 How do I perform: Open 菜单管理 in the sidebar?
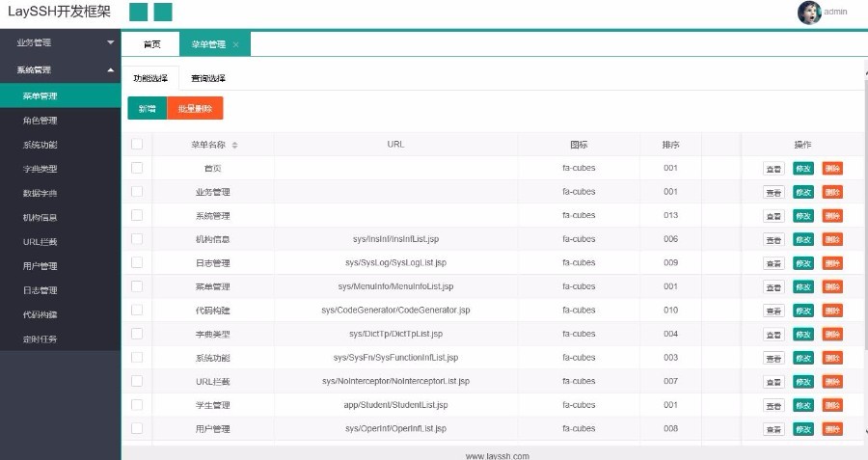(x=61, y=95)
